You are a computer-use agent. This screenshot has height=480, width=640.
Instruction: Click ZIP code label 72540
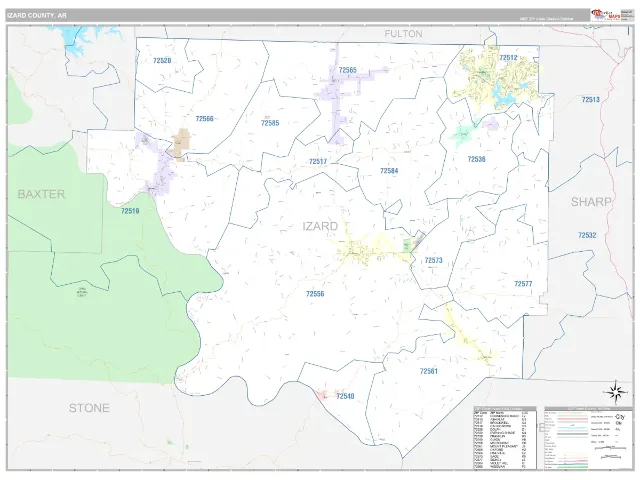pos(345,396)
